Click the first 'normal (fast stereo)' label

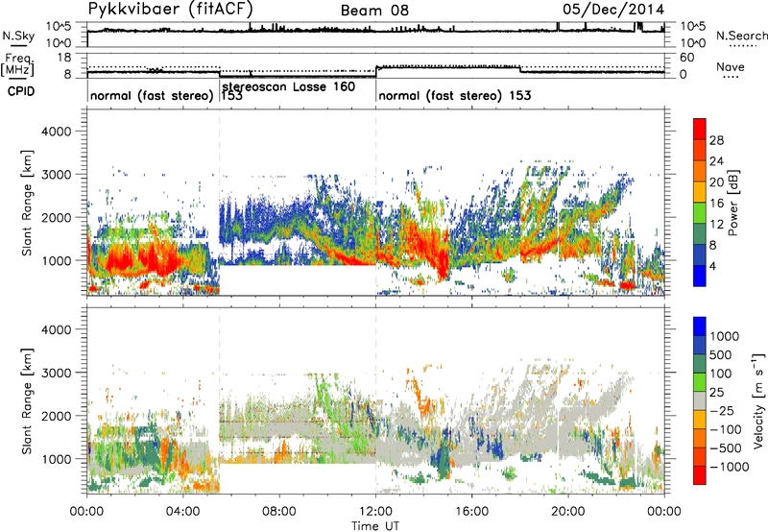153,95
